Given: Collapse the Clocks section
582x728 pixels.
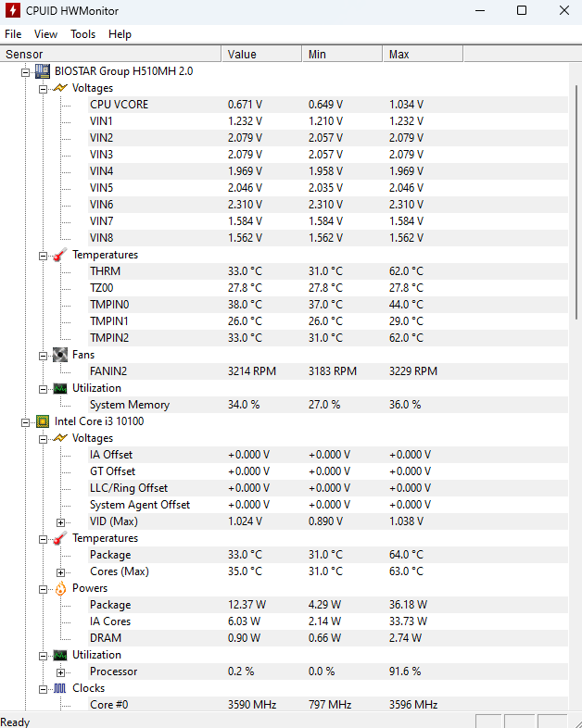Looking at the screenshot, I should pyautogui.click(x=44, y=689).
